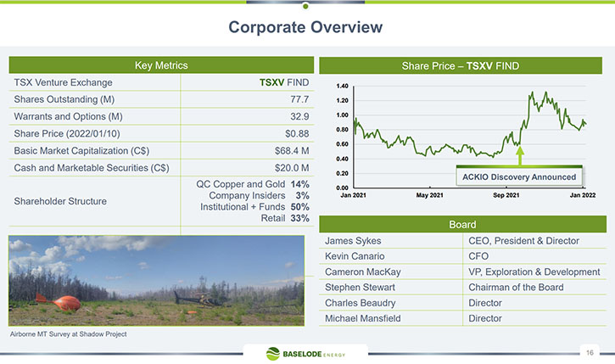Screen dimensions: 615x364
Task: Click the Share Price – TSXV FIND header
Action: [461, 65]
